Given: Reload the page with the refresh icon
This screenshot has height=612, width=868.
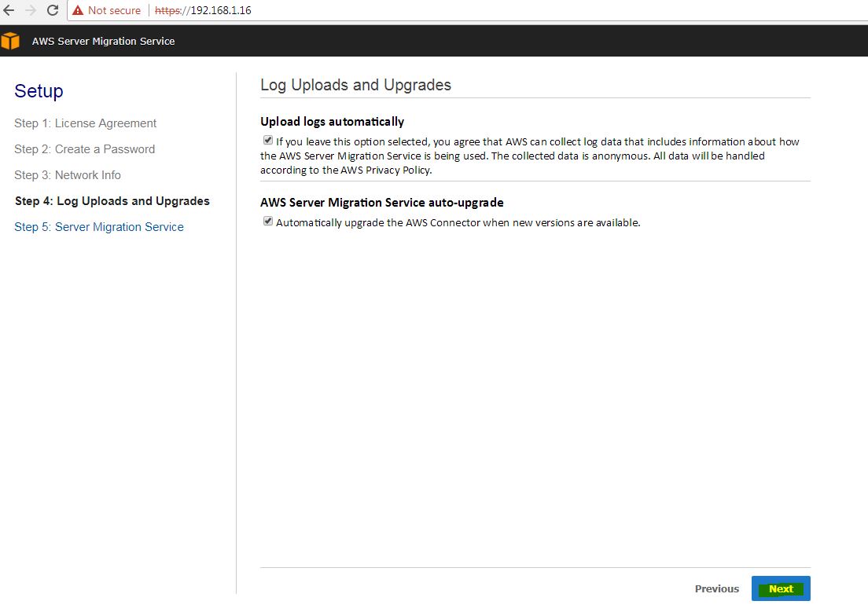Looking at the screenshot, I should click(53, 10).
